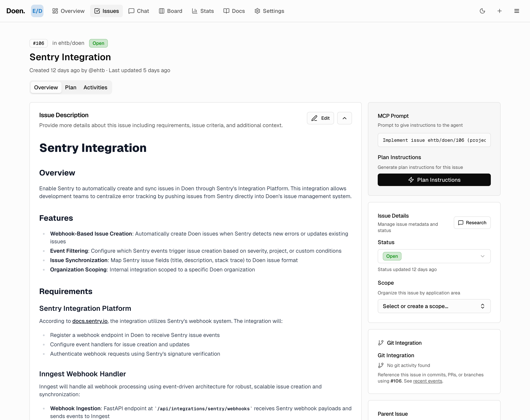This screenshot has width=530, height=420.
Task: Open Chat from top navigation
Action: pos(139,11)
